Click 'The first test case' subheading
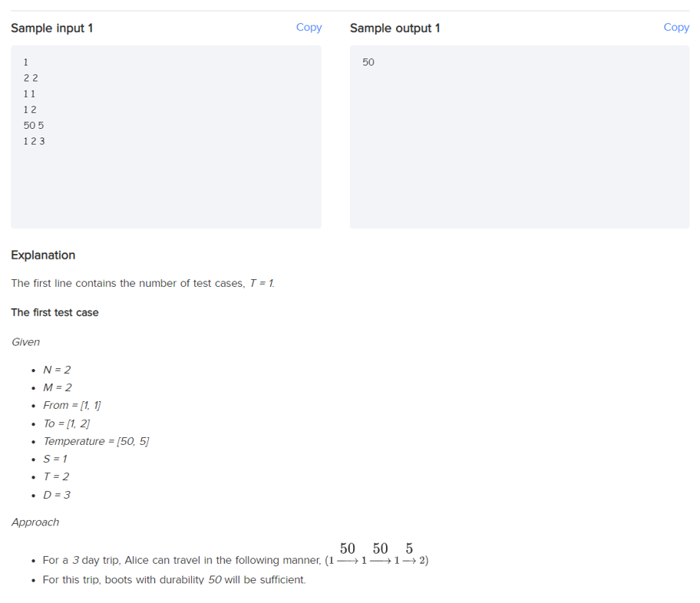This screenshot has width=700, height=603. pyautogui.click(x=55, y=312)
